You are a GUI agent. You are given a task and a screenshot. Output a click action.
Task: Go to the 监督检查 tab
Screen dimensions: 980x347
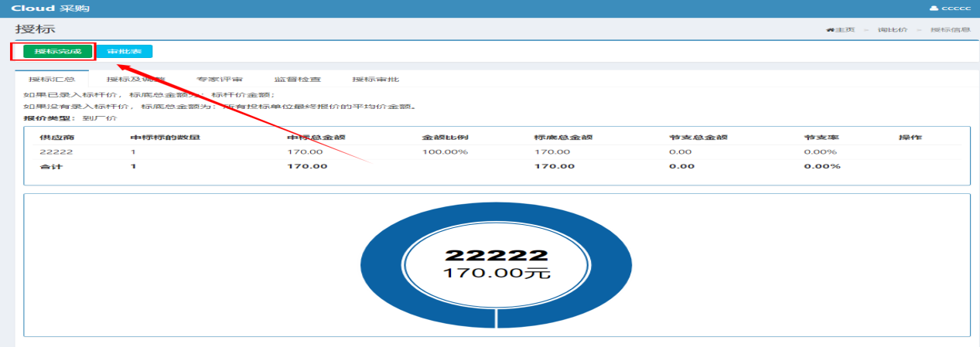pos(297,79)
